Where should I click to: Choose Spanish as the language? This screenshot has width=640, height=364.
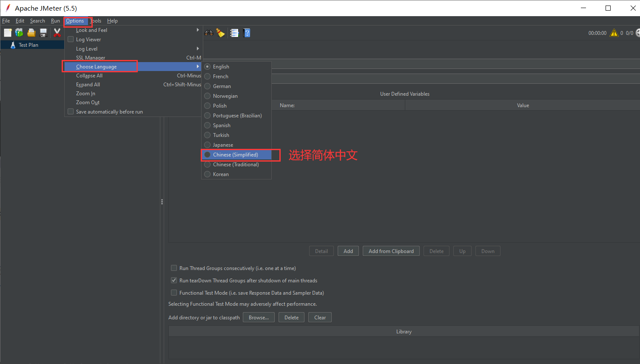(236, 125)
